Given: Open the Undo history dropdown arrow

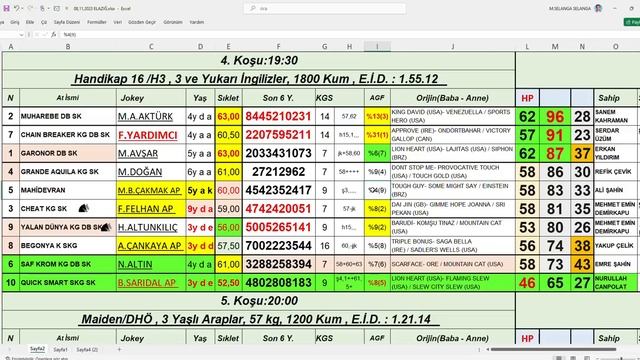Looking at the screenshot, I should click(x=22, y=8).
